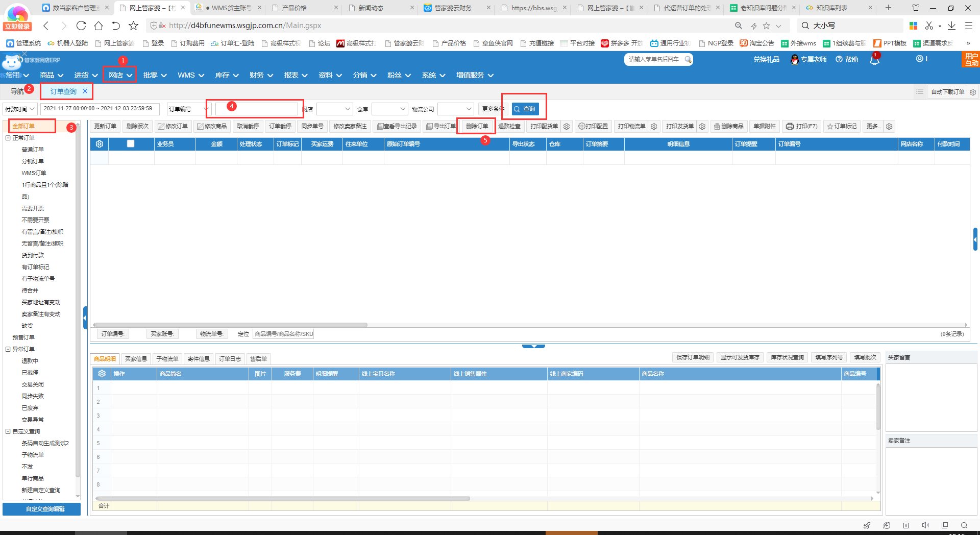Click the order number search input field
The image size is (980, 535).
[x=256, y=109]
